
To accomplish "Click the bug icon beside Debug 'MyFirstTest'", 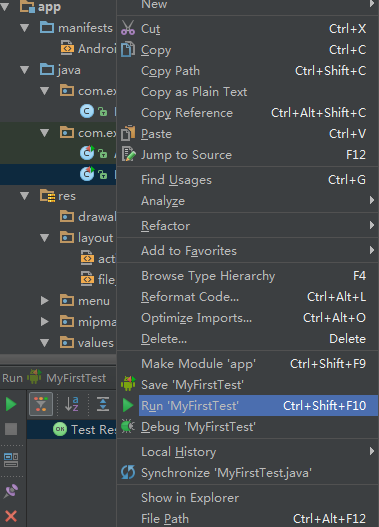I will click(128, 427).
